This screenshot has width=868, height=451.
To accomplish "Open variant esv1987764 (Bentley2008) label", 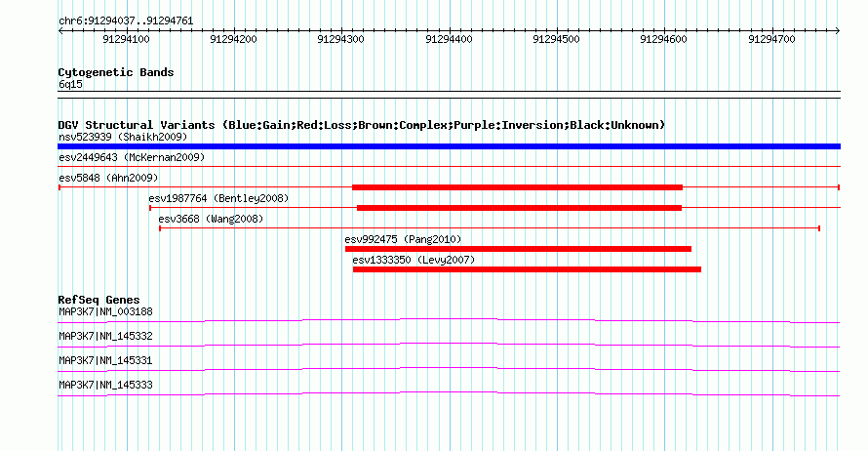I will click(x=218, y=198).
